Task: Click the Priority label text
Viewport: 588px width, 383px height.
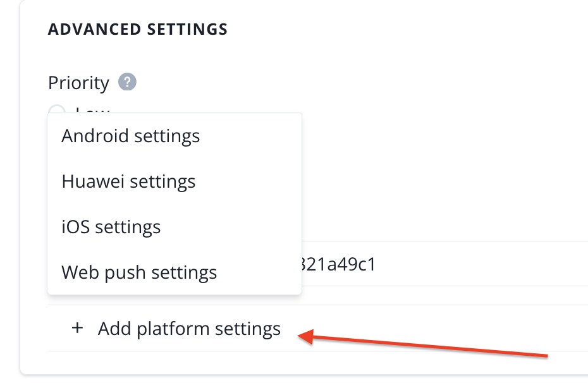Action: click(78, 83)
